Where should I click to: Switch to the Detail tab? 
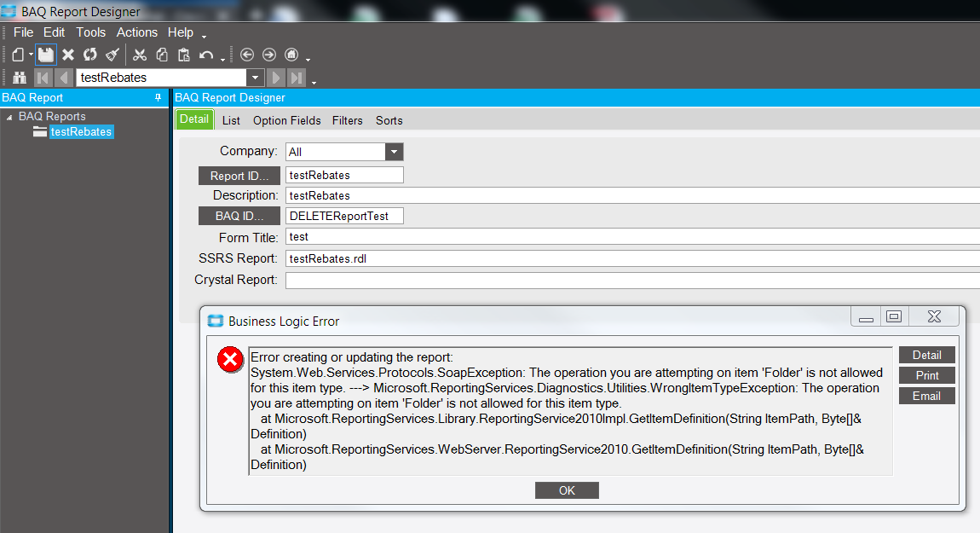(194, 119)
